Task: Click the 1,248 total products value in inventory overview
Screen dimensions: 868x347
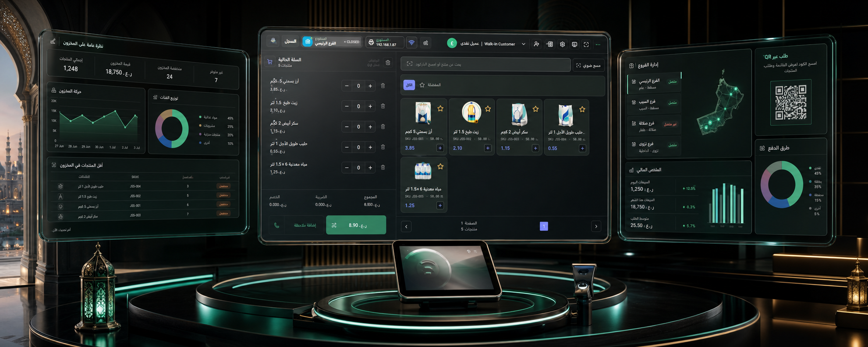Action: pos(71,68)
